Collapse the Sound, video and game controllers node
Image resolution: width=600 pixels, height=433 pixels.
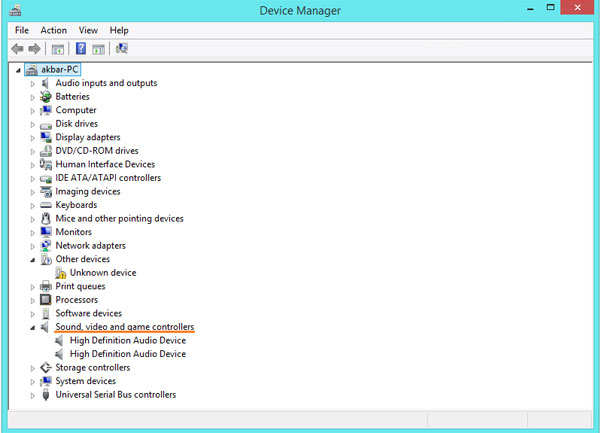point(33,327)
